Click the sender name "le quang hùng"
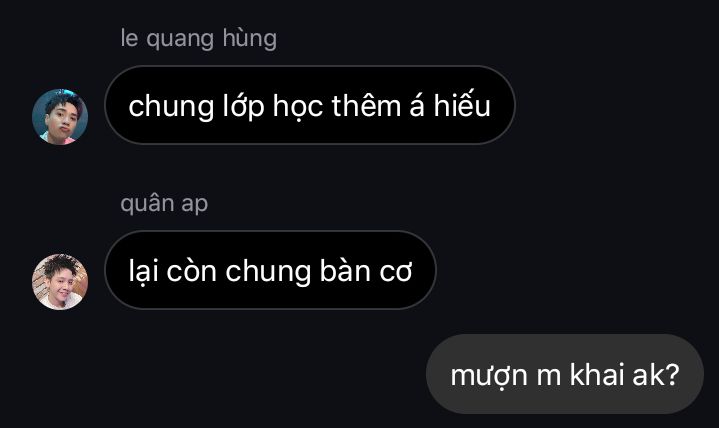Screen dimensions: 719x428 click(199, 39)
